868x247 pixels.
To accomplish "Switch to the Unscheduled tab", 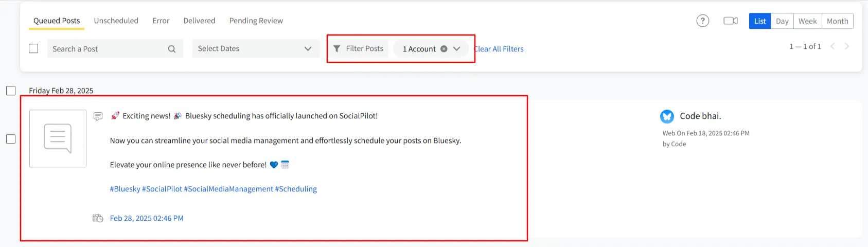I will point(116,21).
